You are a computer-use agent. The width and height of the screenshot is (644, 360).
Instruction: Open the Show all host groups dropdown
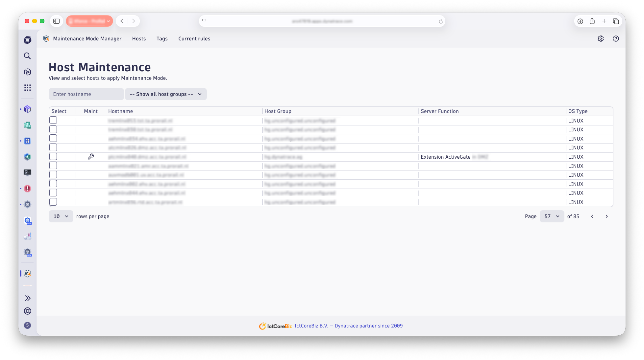click(166, 94)
